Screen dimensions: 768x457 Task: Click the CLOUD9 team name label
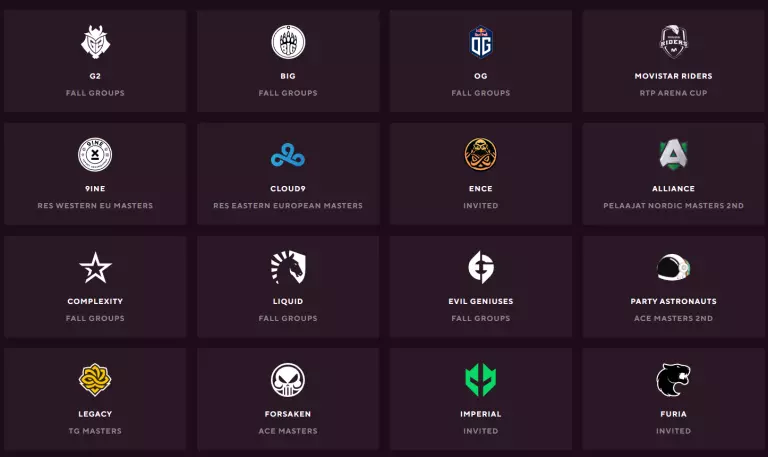coord(288,188)
